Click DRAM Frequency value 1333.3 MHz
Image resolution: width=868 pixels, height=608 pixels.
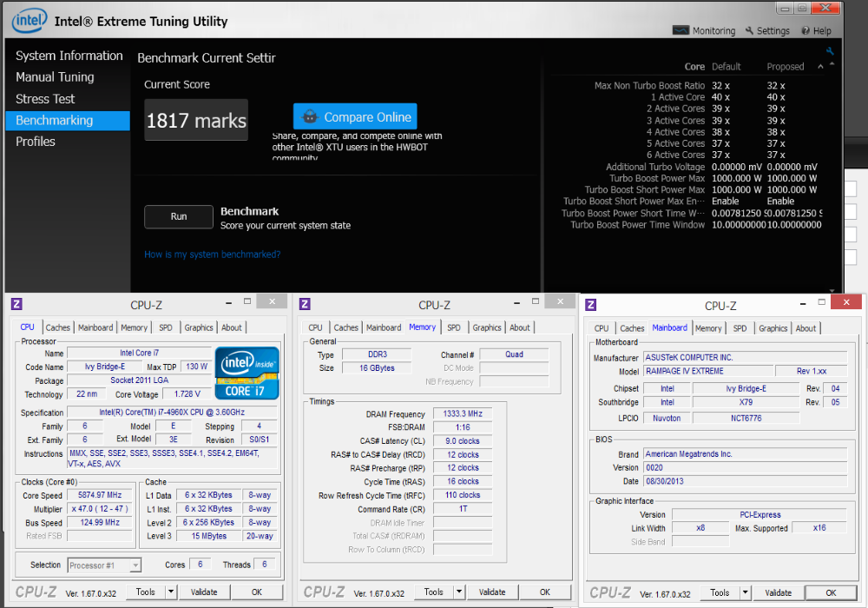tap(463, 413)
